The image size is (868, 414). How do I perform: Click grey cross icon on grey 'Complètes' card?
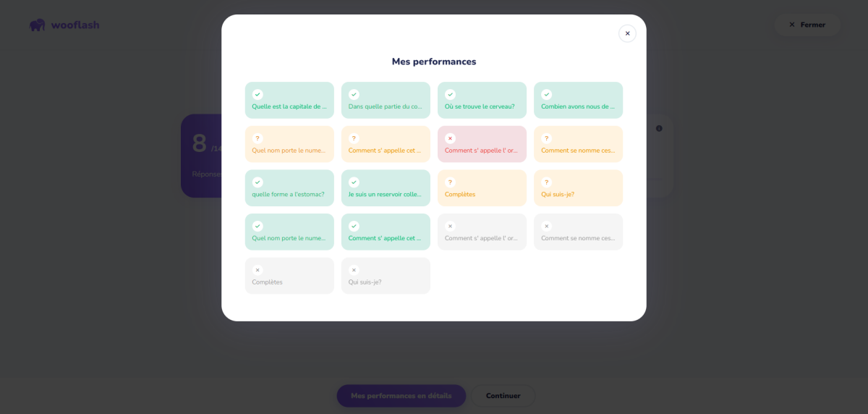click(x=258, y=270)
